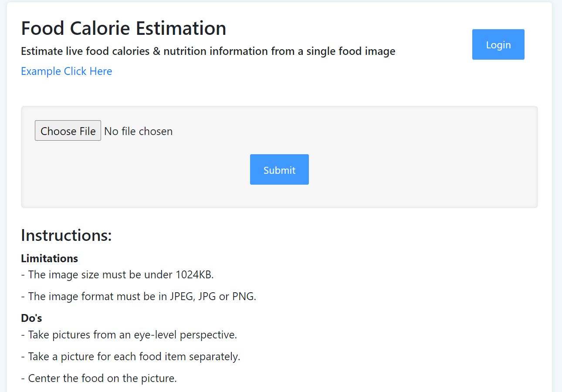Submit the food image form

pyautogui.click(x=279, y=170)
